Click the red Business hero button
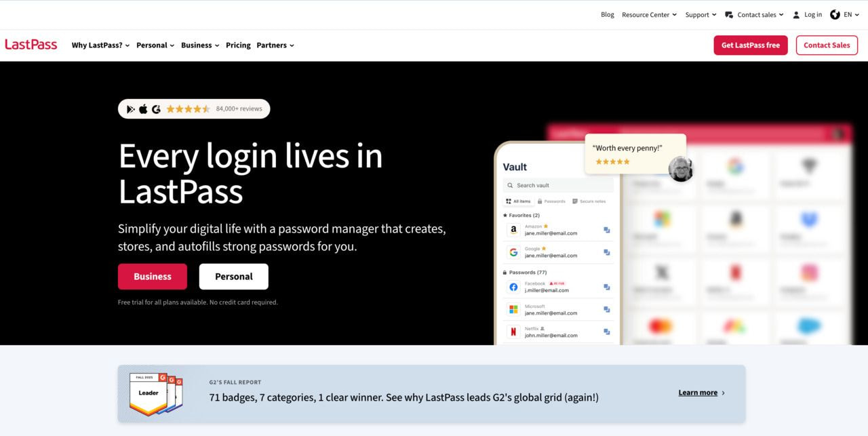The width and height of the screenshot is (868, 436). (153, 277)
